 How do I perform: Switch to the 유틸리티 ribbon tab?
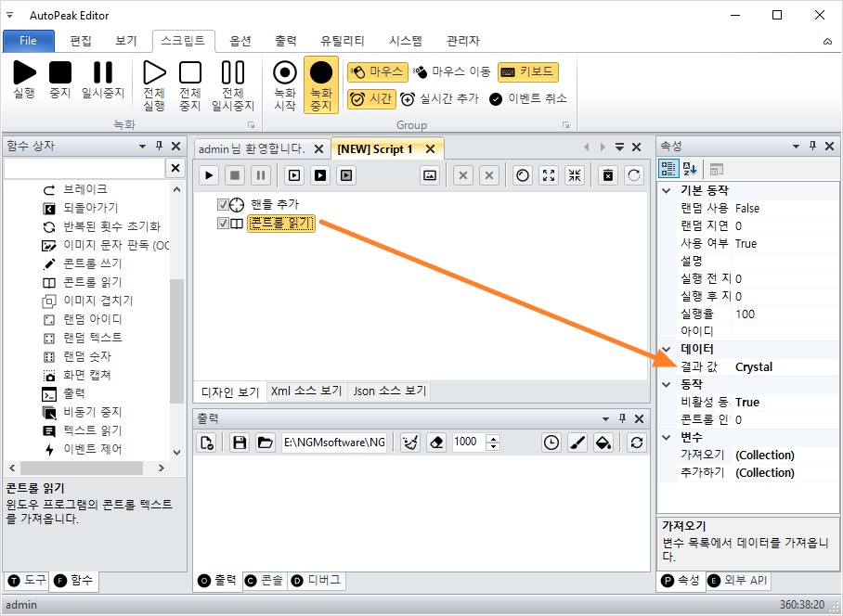point(343,41)
